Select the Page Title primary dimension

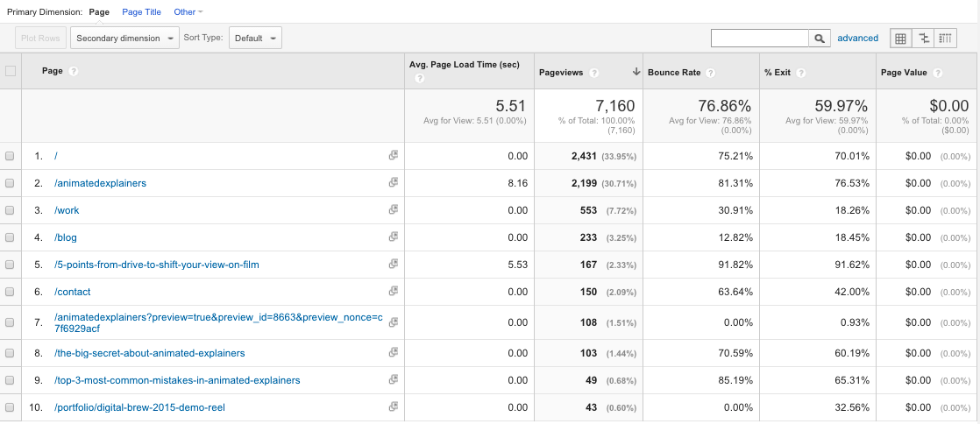[141, 12]
